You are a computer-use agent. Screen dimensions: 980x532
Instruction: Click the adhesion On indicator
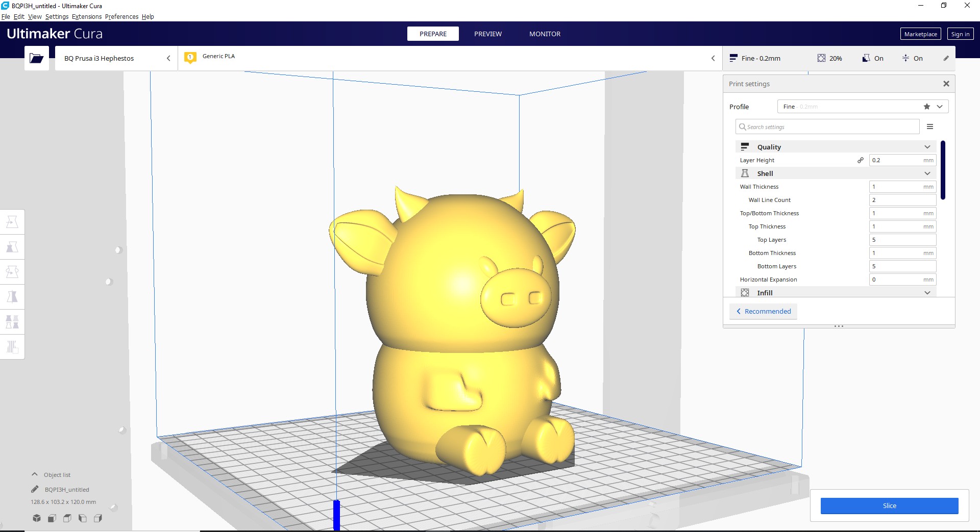click(912, 58)
